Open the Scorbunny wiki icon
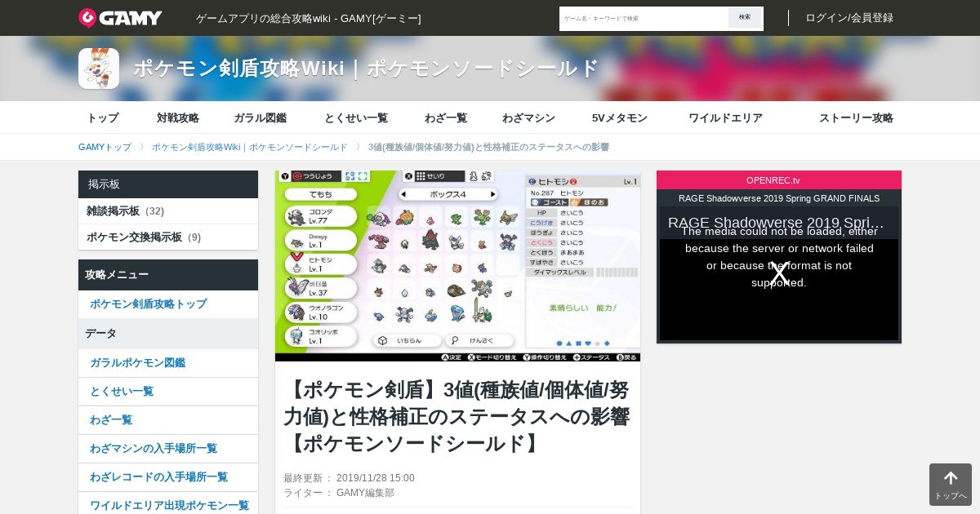Viewport: 980px width, 514px height. pyautogui.click(x=99, y=69)
